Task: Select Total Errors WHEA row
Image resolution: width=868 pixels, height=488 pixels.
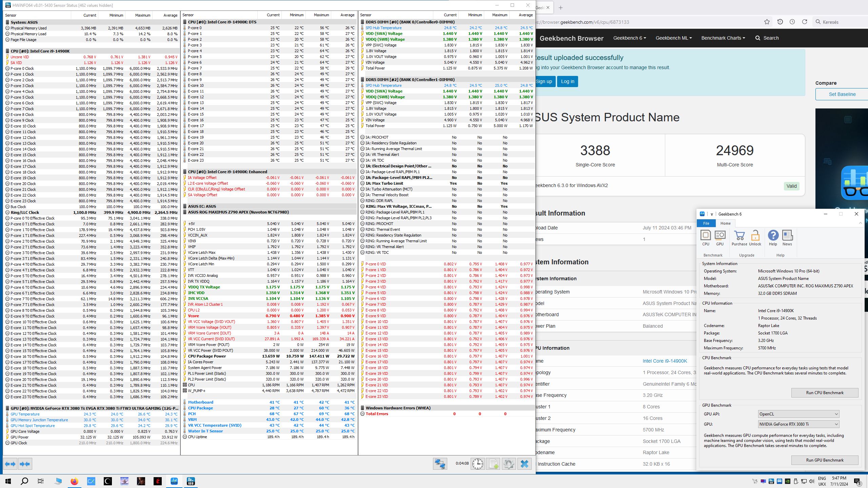Action: (x=447, y=414)
